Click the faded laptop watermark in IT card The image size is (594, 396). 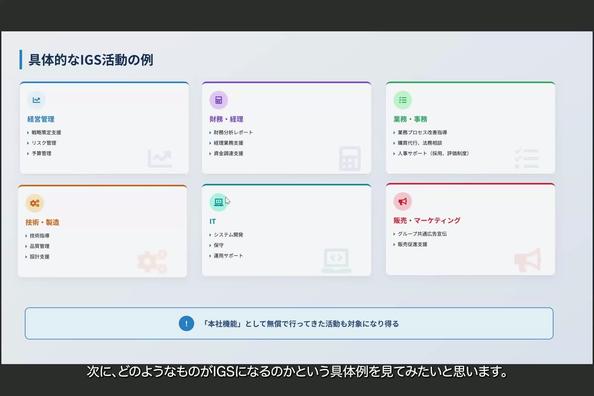[336, 260]
